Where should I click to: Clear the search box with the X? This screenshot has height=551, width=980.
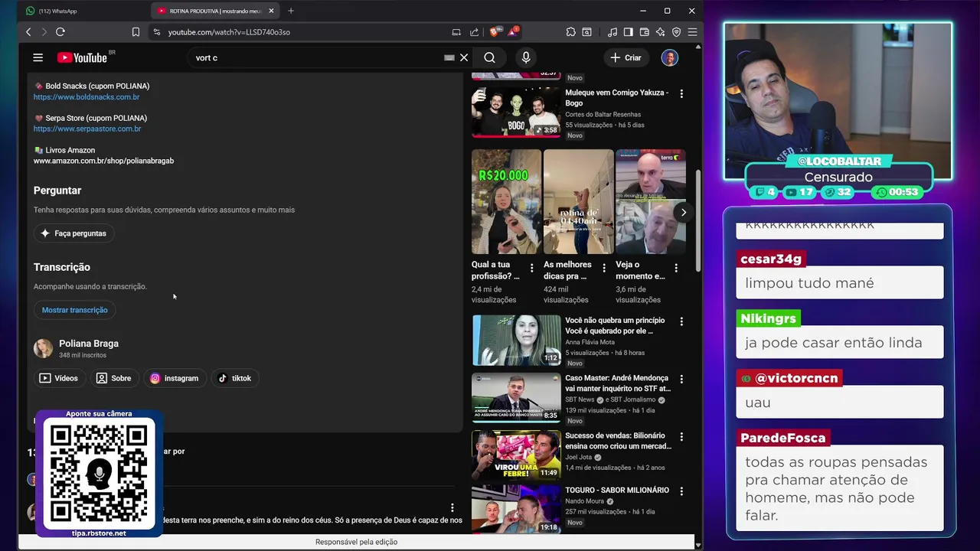pyautogui.click(x=464, y=57)
